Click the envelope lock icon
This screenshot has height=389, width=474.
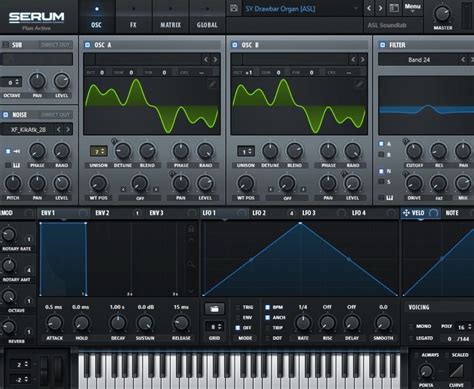pos(191,229)
